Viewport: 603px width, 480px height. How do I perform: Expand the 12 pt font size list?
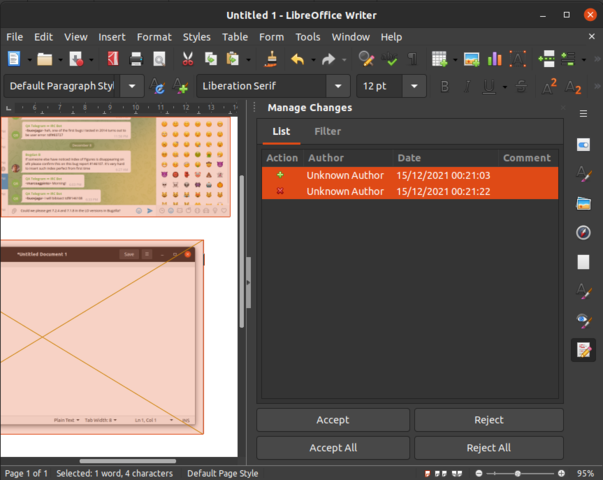[x=414, y=86]
